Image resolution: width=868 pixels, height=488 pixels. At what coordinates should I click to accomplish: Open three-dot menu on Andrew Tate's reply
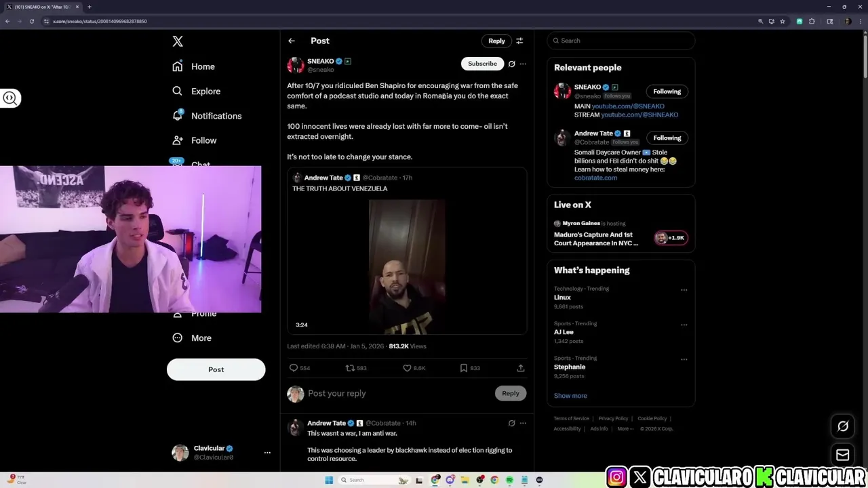pyautogui.click(x=523, y=423)
